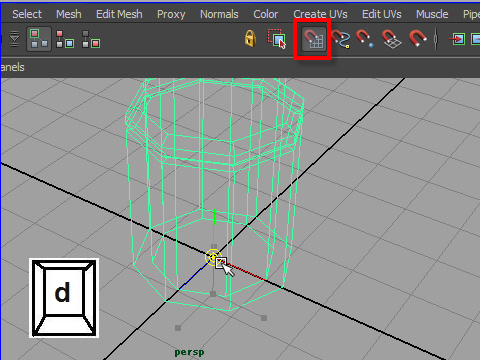Toggle the Snap to grids magnet icon
Viewport: 480px width, 360px height.
click(x=314, y=39)
